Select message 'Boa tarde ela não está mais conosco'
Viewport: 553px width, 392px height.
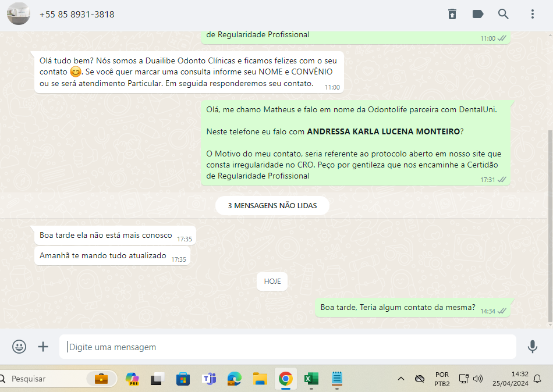115,235
